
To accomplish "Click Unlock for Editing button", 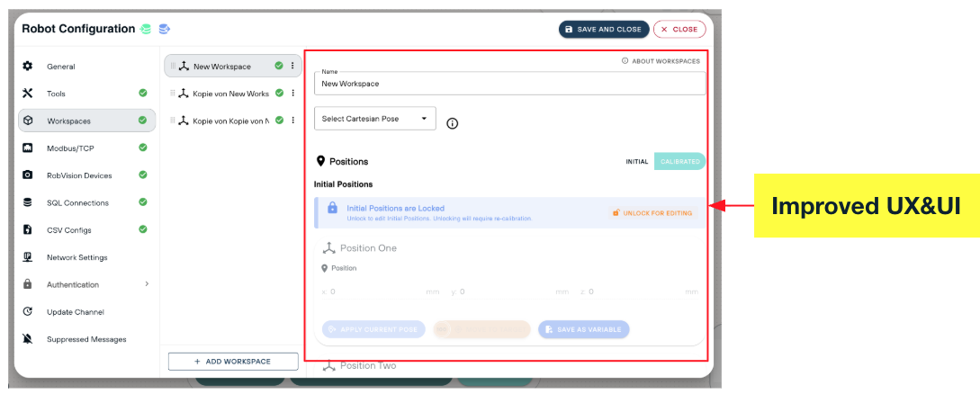I will [x=652, y=213].
